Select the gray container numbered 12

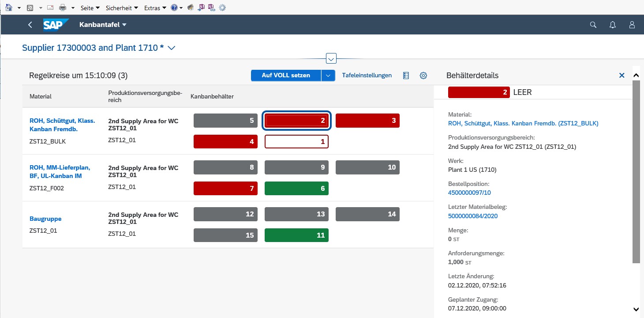pos(225,214)
